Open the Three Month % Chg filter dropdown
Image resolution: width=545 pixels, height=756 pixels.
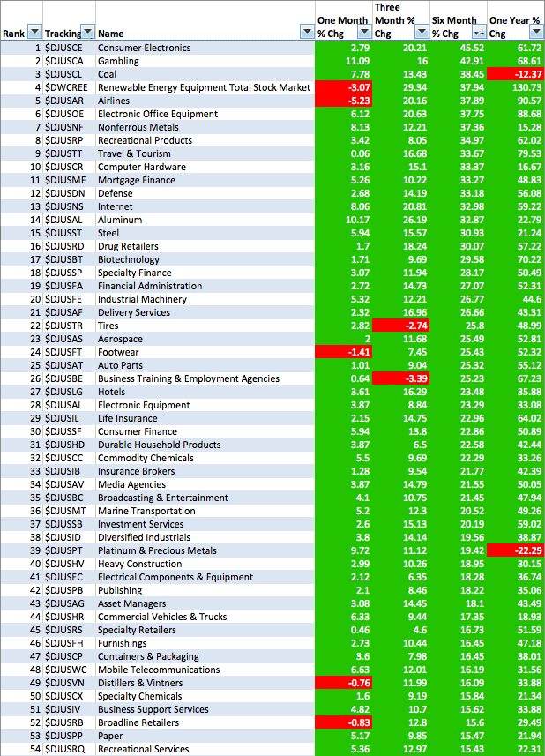click(422, 33)
